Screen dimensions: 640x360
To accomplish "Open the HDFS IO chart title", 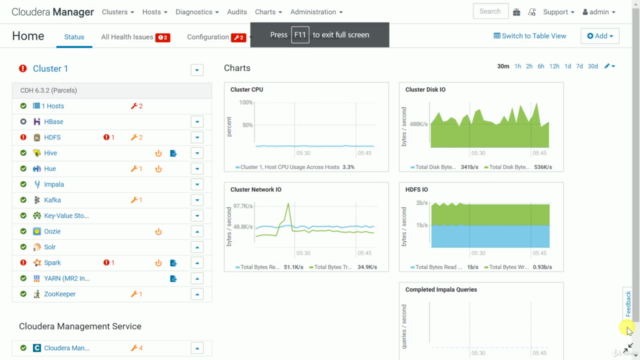I will coord(416,189).
